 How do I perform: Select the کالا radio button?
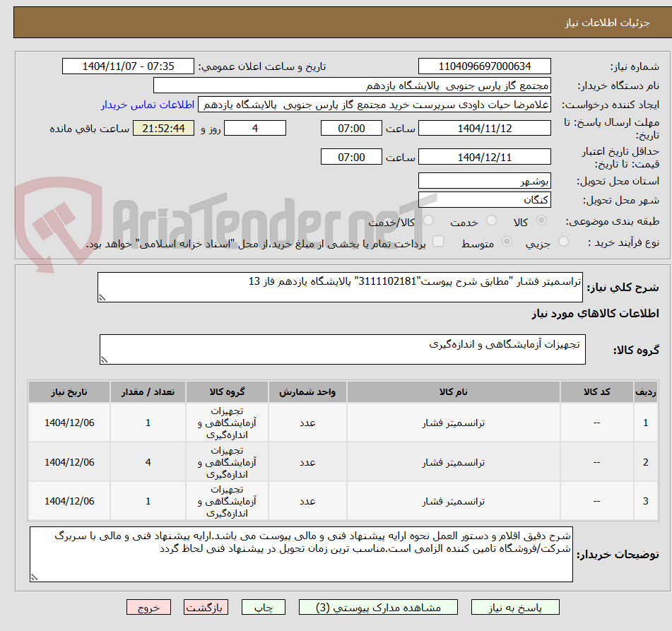click(541, 220)
